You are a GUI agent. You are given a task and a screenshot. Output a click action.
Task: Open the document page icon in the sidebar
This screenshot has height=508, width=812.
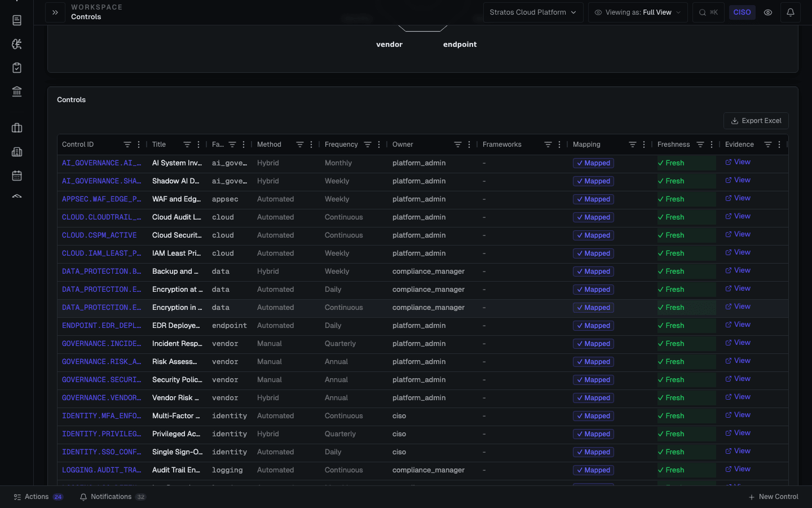pyautogui.click(x=17, y=20)
